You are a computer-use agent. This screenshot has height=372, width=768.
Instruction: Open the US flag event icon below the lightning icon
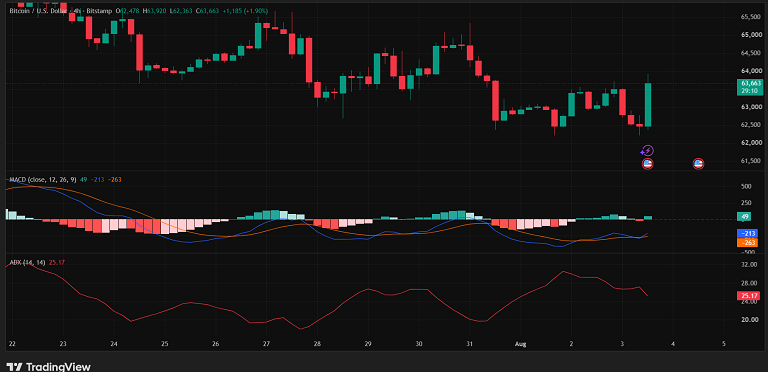click(648, 164)
